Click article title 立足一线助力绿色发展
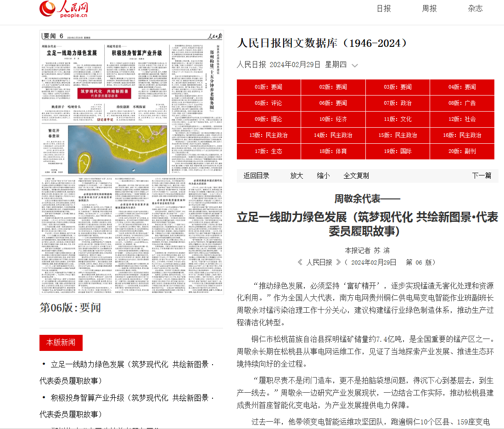504x429 pixels. [x=367, y=224]
